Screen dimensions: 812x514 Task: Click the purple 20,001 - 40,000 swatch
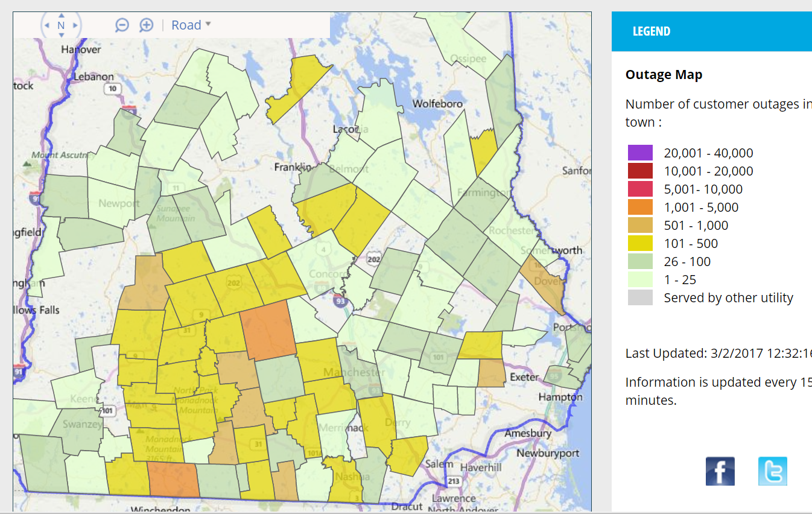coord(640,153)
